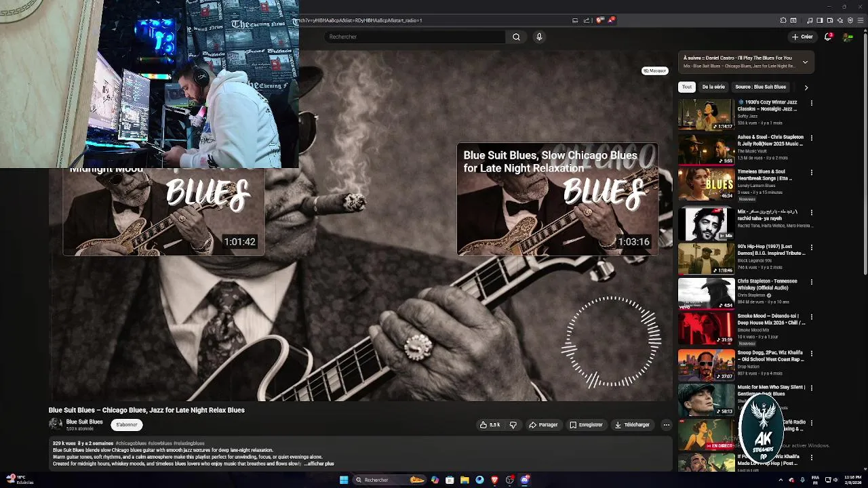The image size is (868, 488).
Task: Open the taskbar weather widget
Action: tap(20, 479)
